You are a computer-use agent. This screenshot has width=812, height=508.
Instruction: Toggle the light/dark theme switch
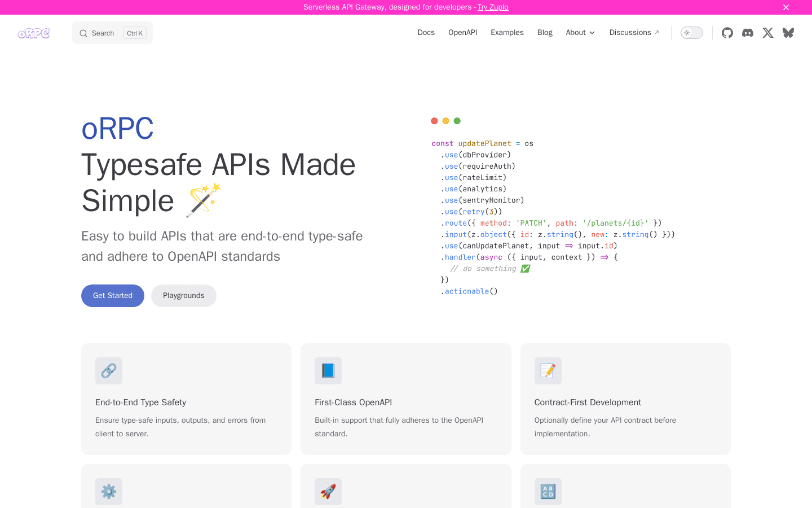tap(691, 33)
